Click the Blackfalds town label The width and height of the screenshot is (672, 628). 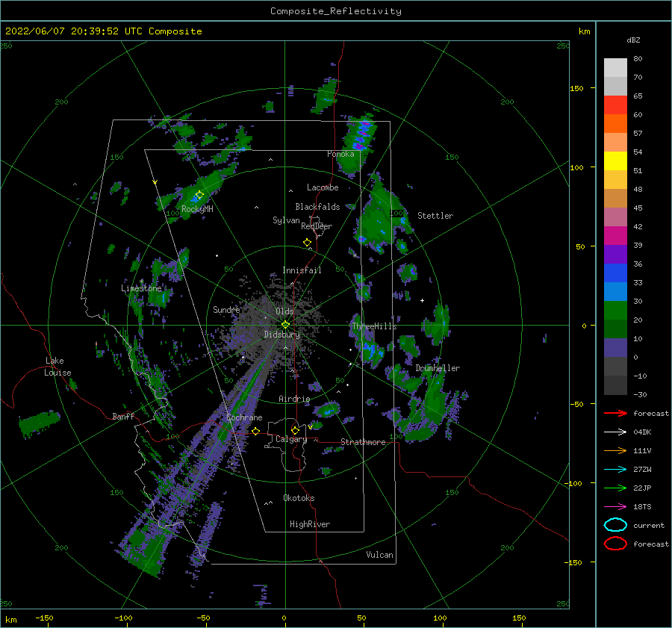click(317, 207)
